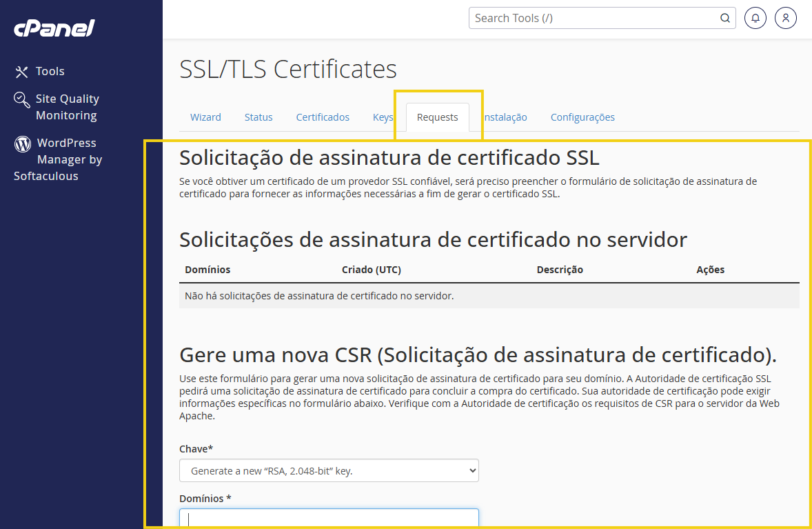This screenshot has width=812, height=529.
Task: Open the Certificados tab
Action: (x=323, y=117)
